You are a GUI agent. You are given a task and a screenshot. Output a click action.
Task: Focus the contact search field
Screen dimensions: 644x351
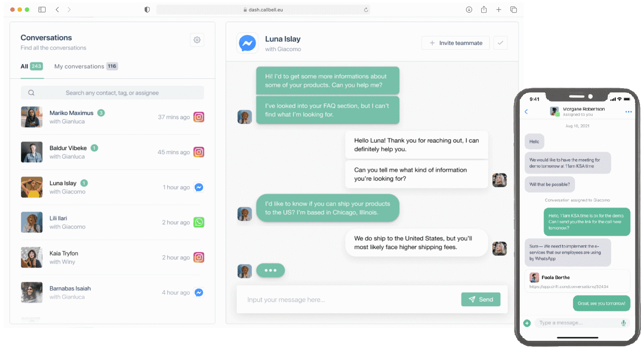[112, 93]
